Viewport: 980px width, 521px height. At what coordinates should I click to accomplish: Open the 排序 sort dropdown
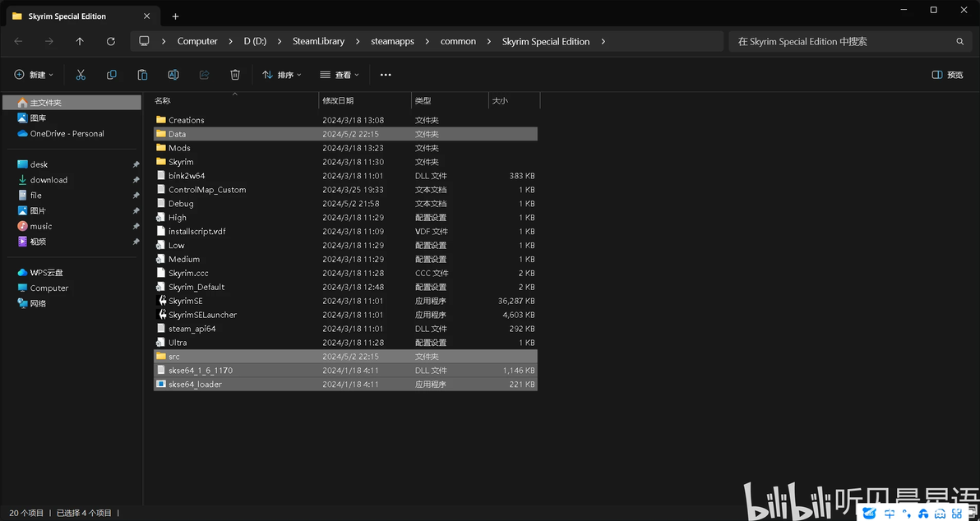pyautogui.click(x=282, y=75)
